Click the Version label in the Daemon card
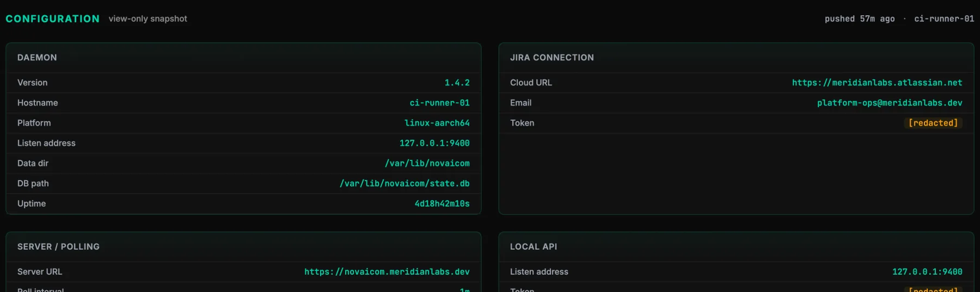Viewport: 980px width, 292px height. click(x=32, y=83)
